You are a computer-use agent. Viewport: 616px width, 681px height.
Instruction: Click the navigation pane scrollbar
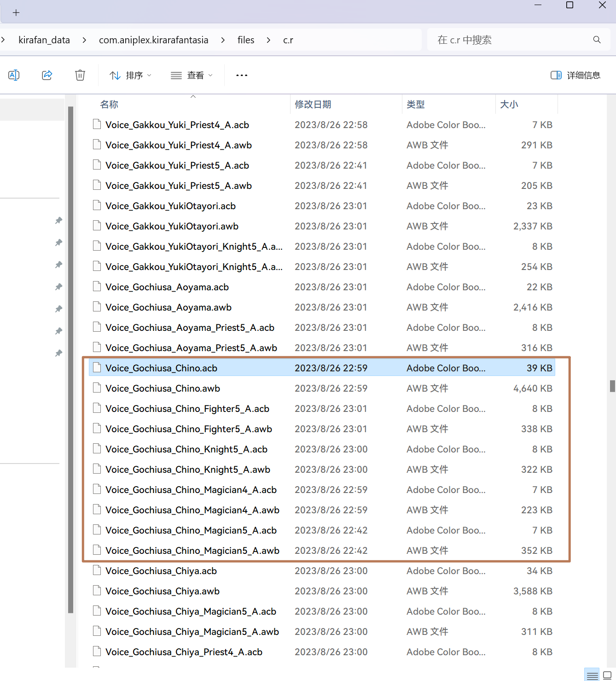point(70,359)
